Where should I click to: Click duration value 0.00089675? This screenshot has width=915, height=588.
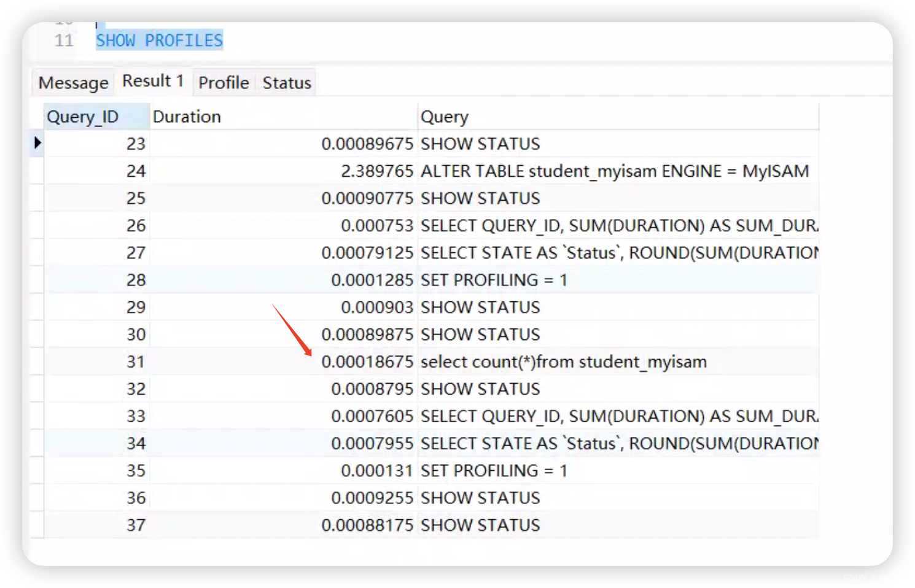click(x=367, y=144)
